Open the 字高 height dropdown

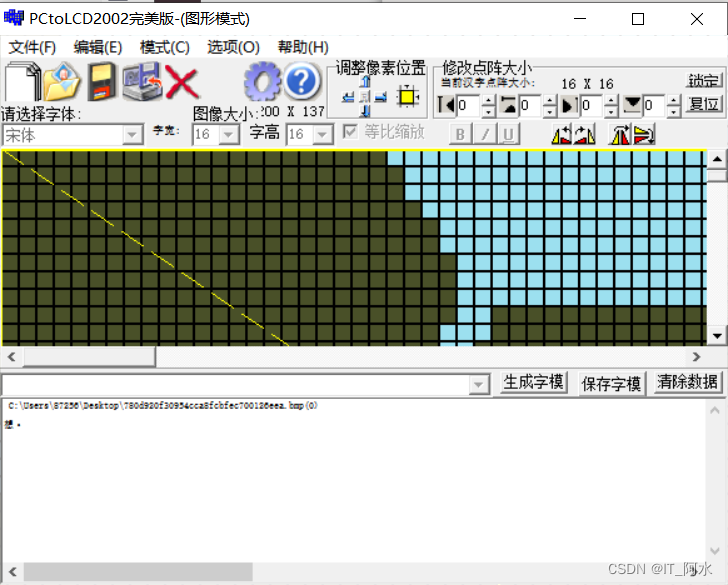323,135
